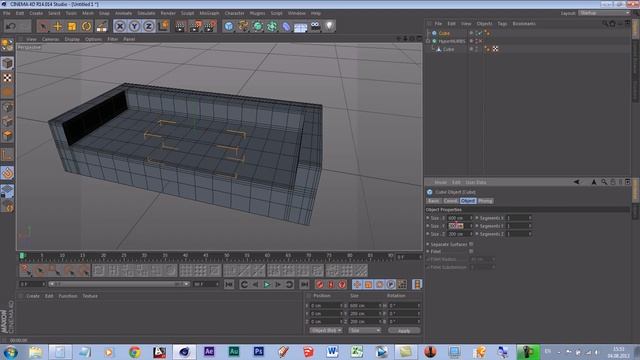Add a Floor environment object
The height and width of the screenshot is (360, 640).
pos(301,26)
